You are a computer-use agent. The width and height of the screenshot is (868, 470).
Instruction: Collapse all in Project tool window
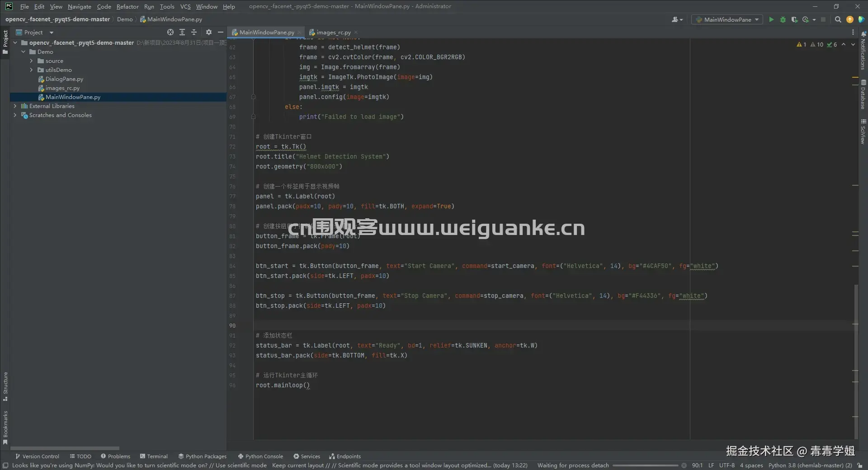click(x=194, y=32)
